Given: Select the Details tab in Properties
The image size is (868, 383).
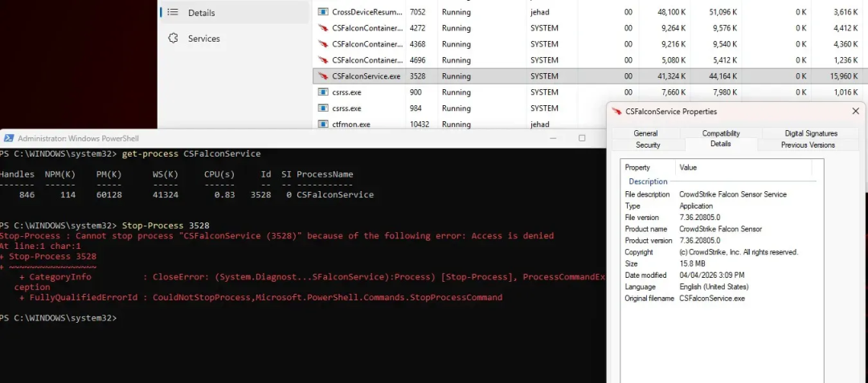Looking at the screenshot, I should pos(721,144).
